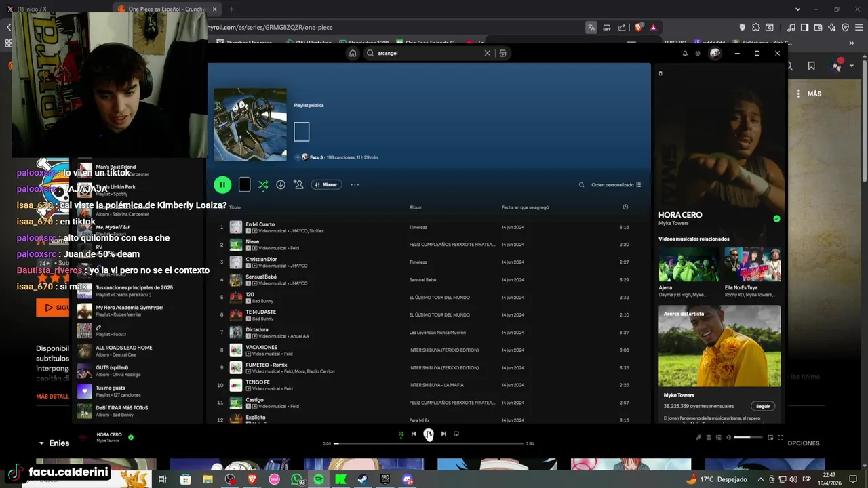Image resolution: width=868 pixels, height=488 pixels.
Task: Skip to the next track in the player bar
Action: (x=443, y=434)
